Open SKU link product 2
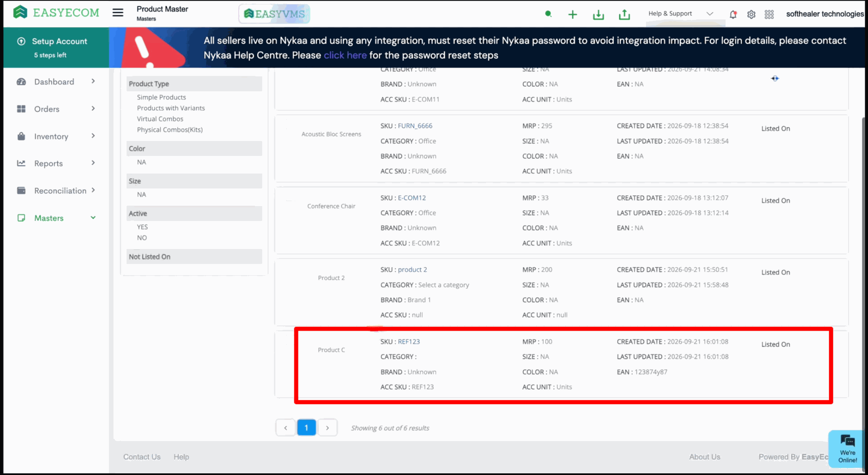The height and width of the screenshot is (475, 868). pos(412,270)
